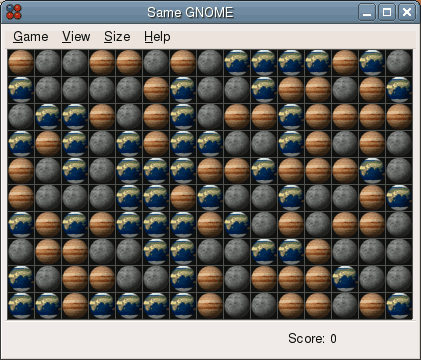The image size is (421, 360).
Task: Open the Game menu
Action: coord(31,37)
